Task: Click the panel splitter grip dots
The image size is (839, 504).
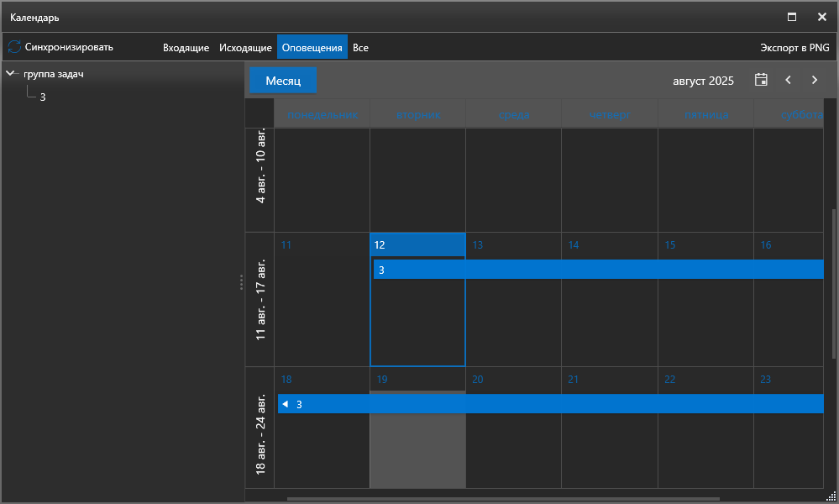Action: coord(241,282)
